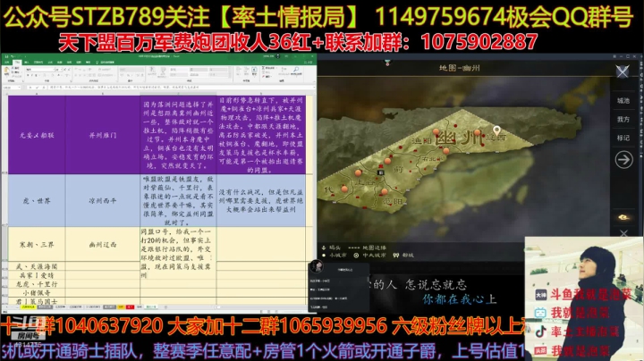Open the 文件 tab in Excel

[6, 63]
